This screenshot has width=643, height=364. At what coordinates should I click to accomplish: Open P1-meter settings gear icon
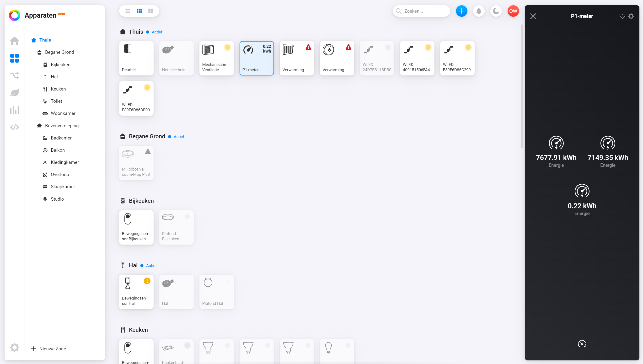click(x=631, y=16)
